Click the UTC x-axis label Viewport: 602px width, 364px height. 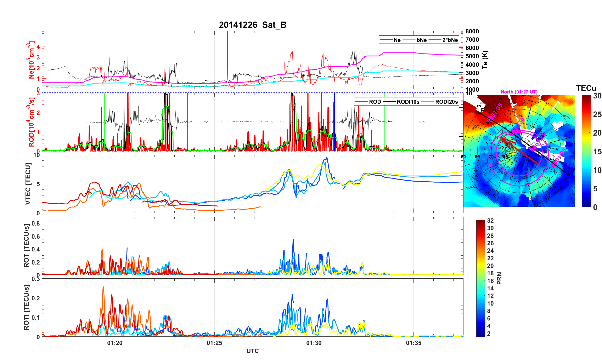point(252,351)
